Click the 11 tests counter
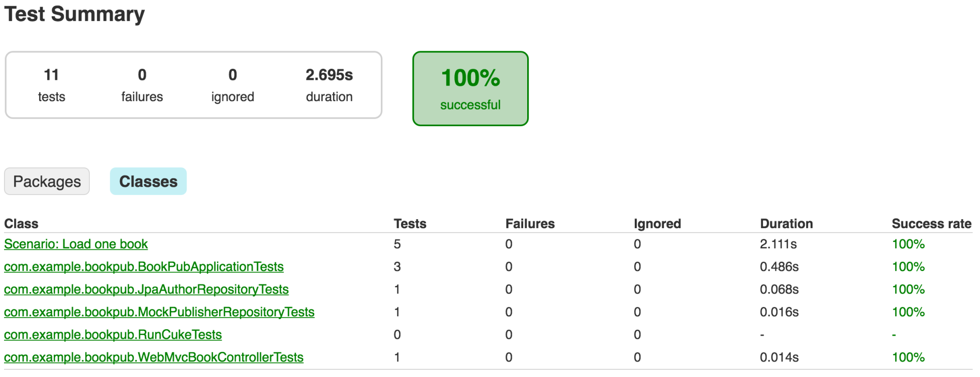This screenshot has height=377, width=980. [52, 85]
